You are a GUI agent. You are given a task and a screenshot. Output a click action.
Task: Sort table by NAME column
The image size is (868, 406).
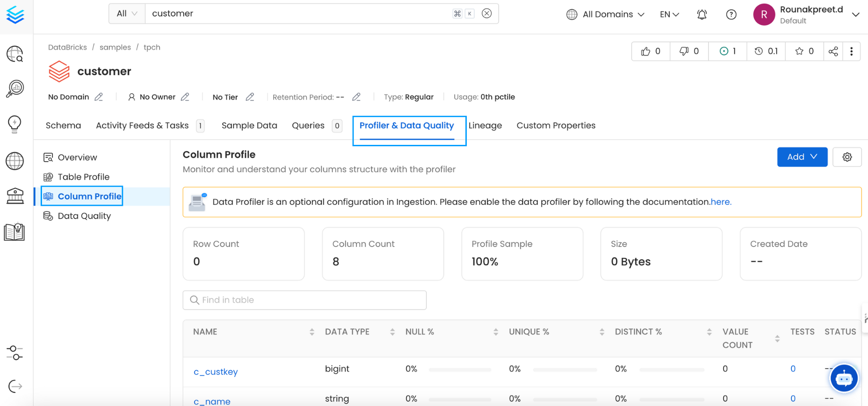point(312,332)
